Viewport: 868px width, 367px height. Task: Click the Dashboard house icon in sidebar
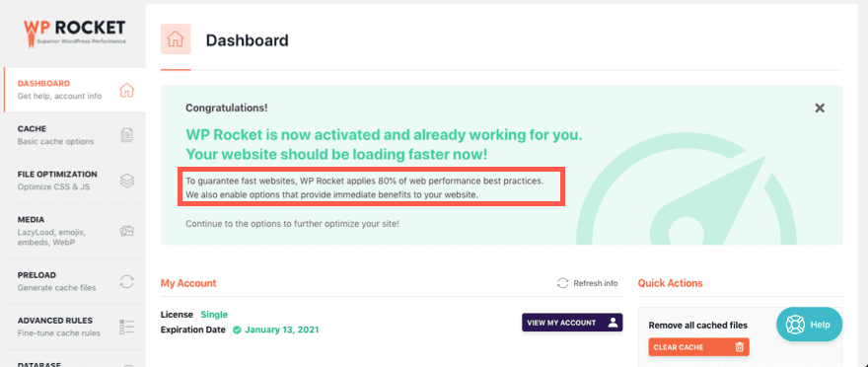click(127, 90)
